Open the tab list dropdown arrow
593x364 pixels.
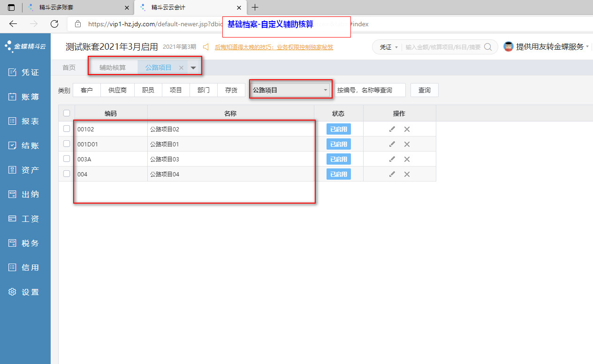point(193,68)
